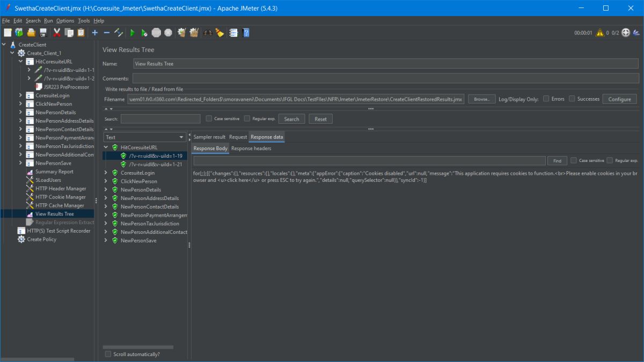The height and width of the screenshot is (362, 644).
Task: Expand CoresuiteLogin in results tree
Action: [106, 173]
